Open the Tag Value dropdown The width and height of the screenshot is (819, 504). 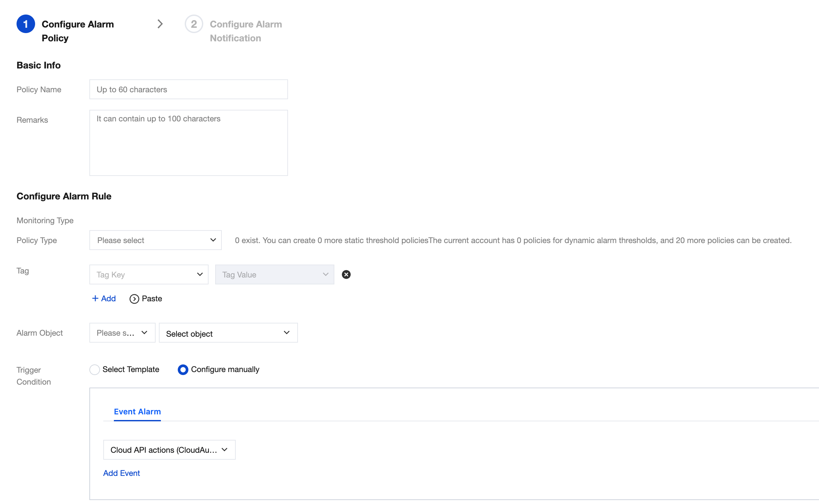coord(274,275)
